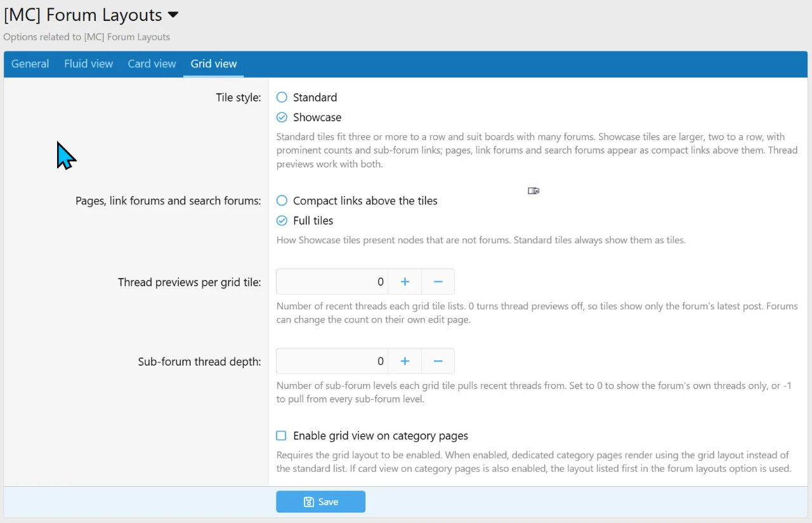Click 'Options related to [MC] Forum Layouts' subtitle
The image size is (812, 523).
pos(87,37)
